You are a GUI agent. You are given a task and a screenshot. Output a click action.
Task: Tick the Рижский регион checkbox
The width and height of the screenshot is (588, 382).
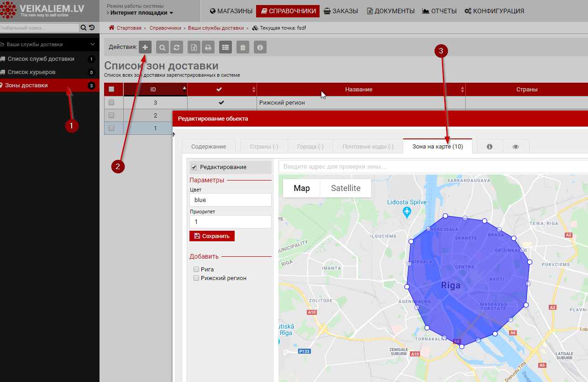tap(196, 278)
